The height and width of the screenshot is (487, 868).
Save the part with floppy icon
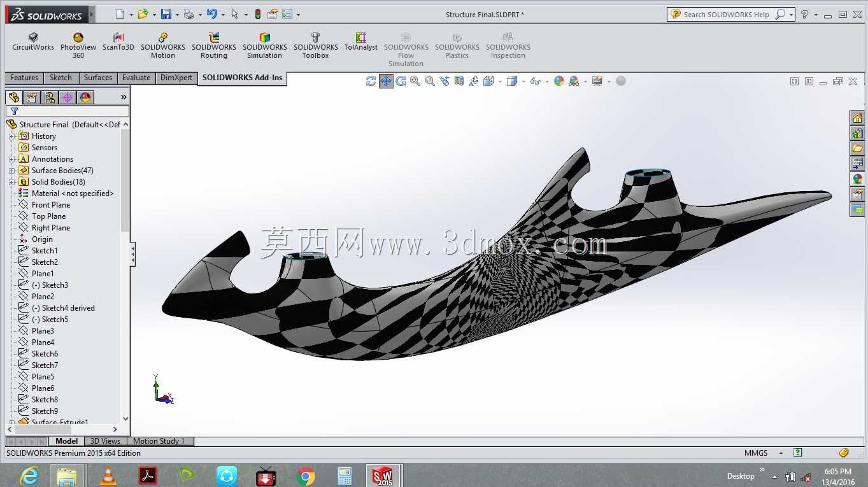click(166, 14)
